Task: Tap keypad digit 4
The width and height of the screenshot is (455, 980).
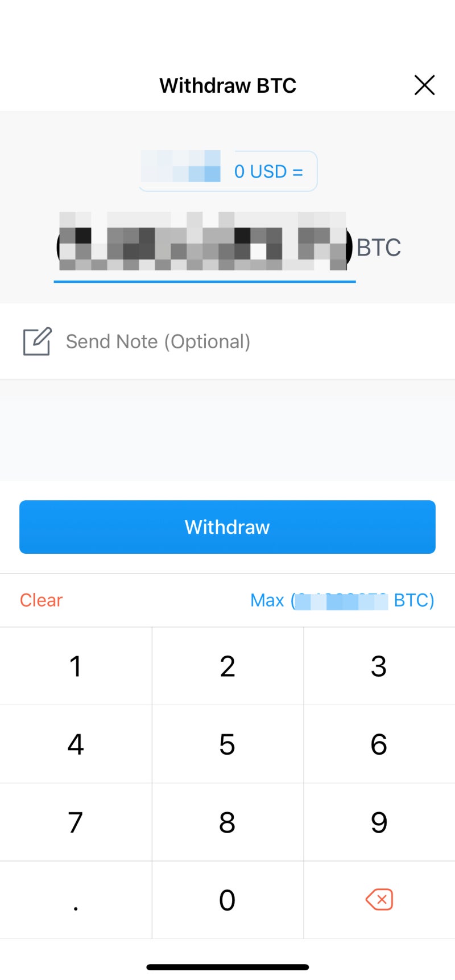Action: coord(76,744)
